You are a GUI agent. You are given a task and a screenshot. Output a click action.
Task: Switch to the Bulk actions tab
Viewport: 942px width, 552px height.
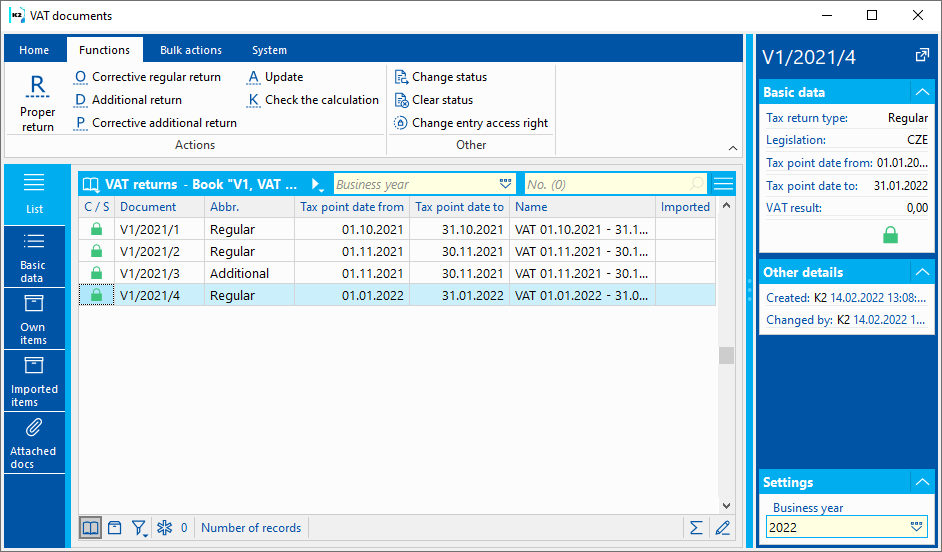pyautogui.click(x=190, y=50)
